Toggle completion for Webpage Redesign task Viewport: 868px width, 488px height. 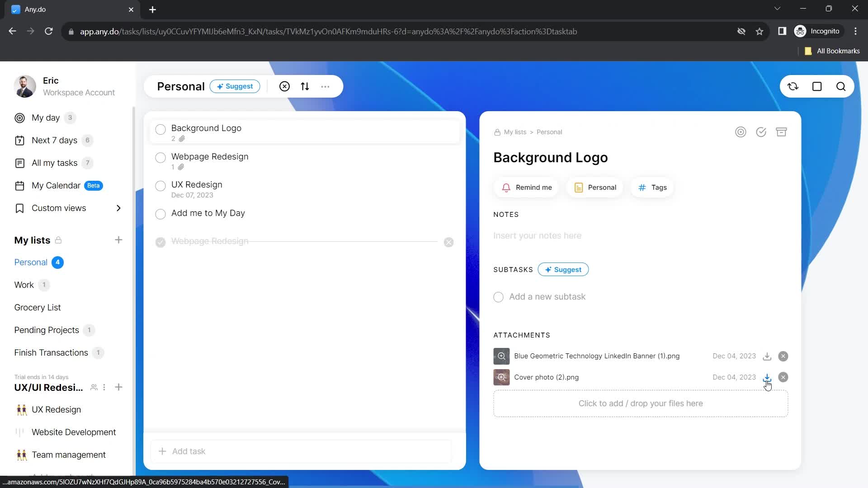tap(160, 158)
